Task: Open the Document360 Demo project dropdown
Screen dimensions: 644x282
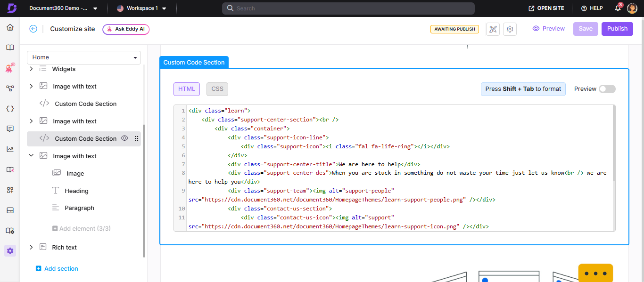Action: [x=63, y=8]
